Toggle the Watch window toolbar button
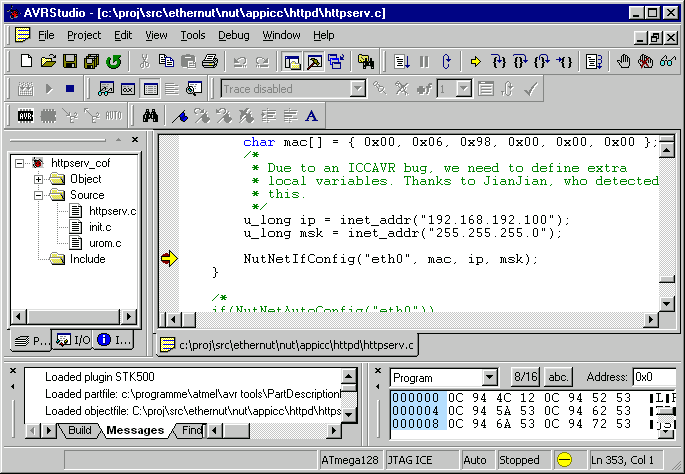The image size is (685, 474). (x=106, y=89)
